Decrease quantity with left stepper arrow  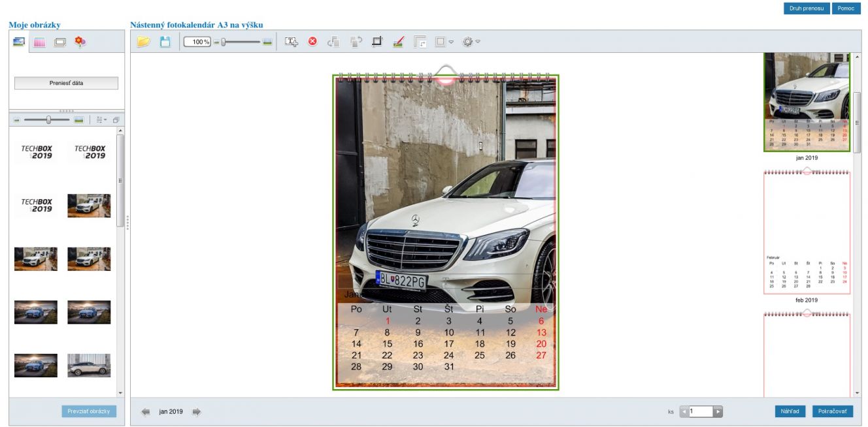click(684, 412)
